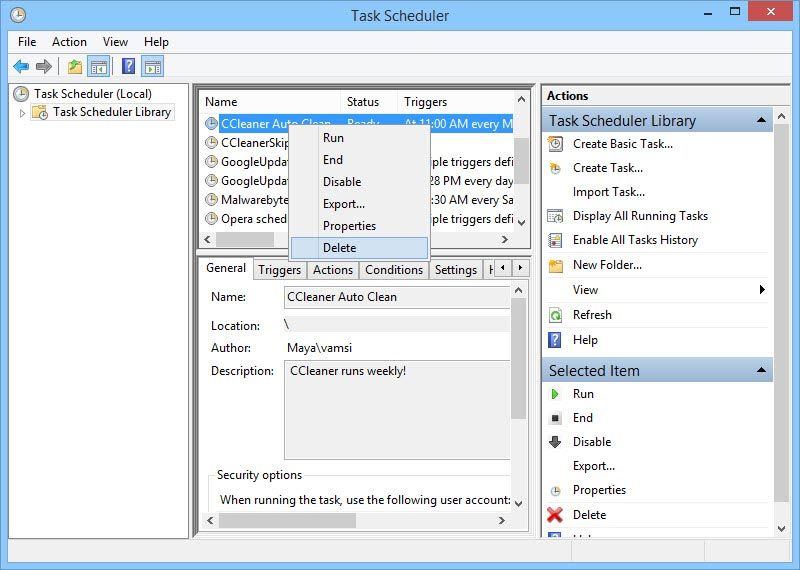Image resolution: width=800 pixels, height=570 pixels.
Task: Choose Disable from the context menu
Action: coord(359,182)
